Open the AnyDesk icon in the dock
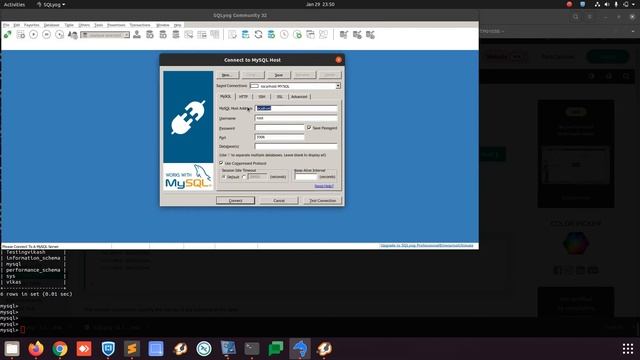The image size is (640, 360). point(84,349)
